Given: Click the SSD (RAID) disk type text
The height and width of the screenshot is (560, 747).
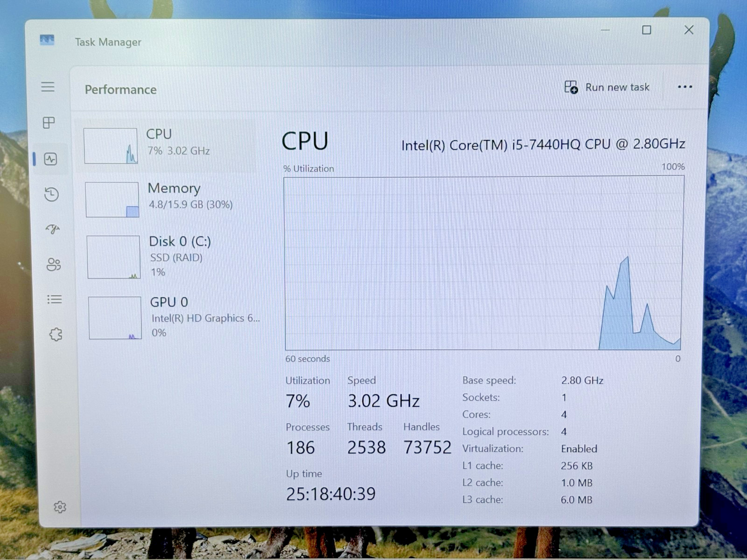Looking at the screenshot, I should [x=176, y=258].
